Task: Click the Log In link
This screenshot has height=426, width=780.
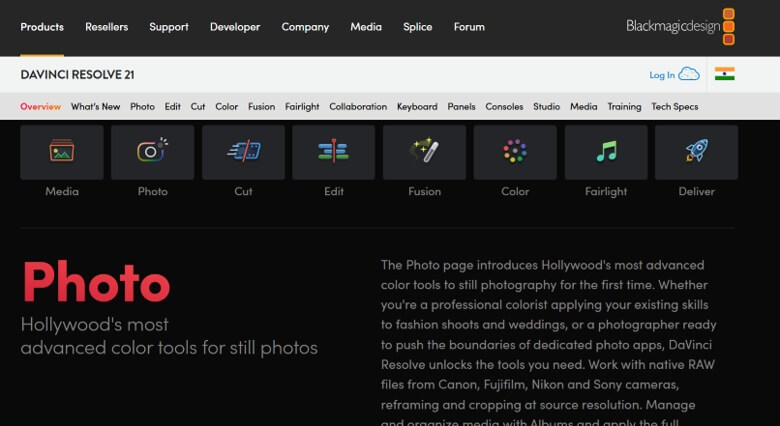Action: click(x=662, y=75)
